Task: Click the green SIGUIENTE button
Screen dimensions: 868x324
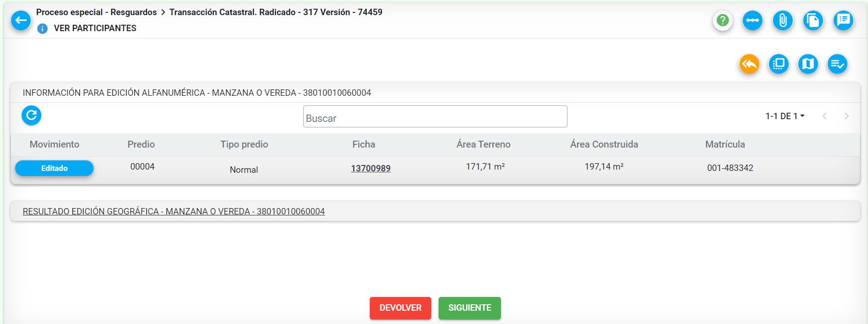Action: click(470, 308)
